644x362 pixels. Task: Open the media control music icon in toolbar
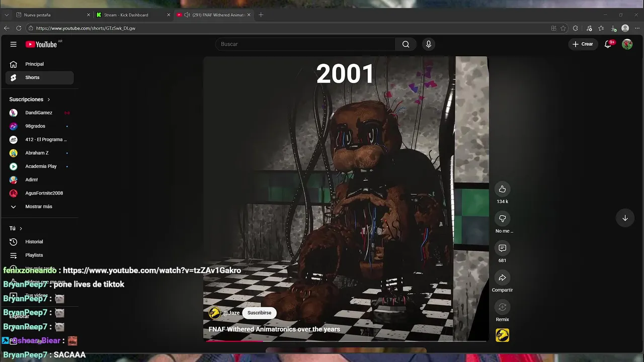(x=589, y=28)
